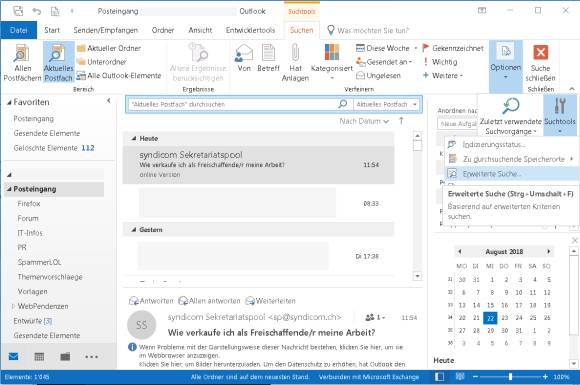The height and width of the screenshot is (385, 580).
Task: Expand the Diese Woche dropdown
Action: [x=416, y=48]
